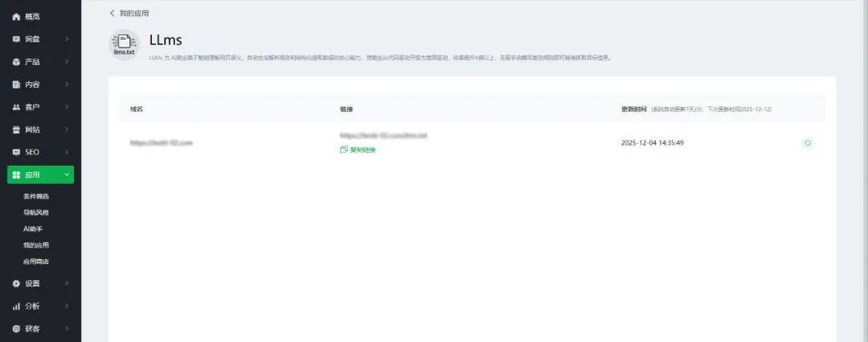Image resolution: width=868 pixels, height=342 pixels.
Task: Open 我的应用 in the sidebar submenu
Action: click(36, 245)
